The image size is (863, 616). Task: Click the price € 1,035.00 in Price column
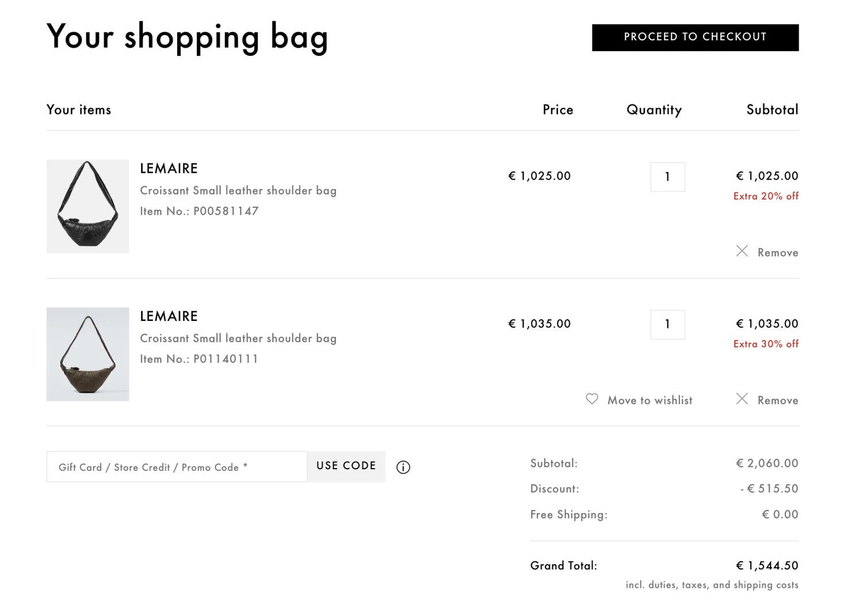[x=539, y=324]
